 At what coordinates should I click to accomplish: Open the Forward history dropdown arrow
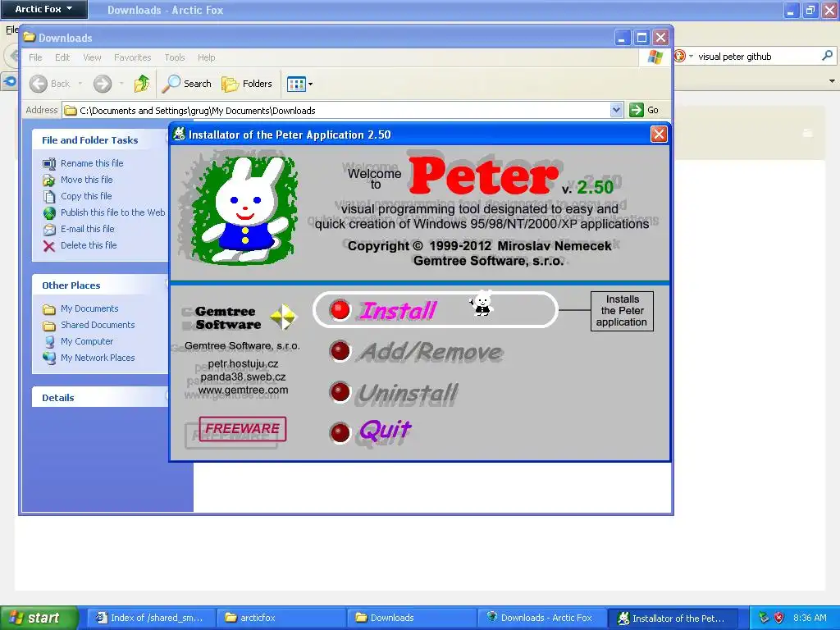[121, 84]
